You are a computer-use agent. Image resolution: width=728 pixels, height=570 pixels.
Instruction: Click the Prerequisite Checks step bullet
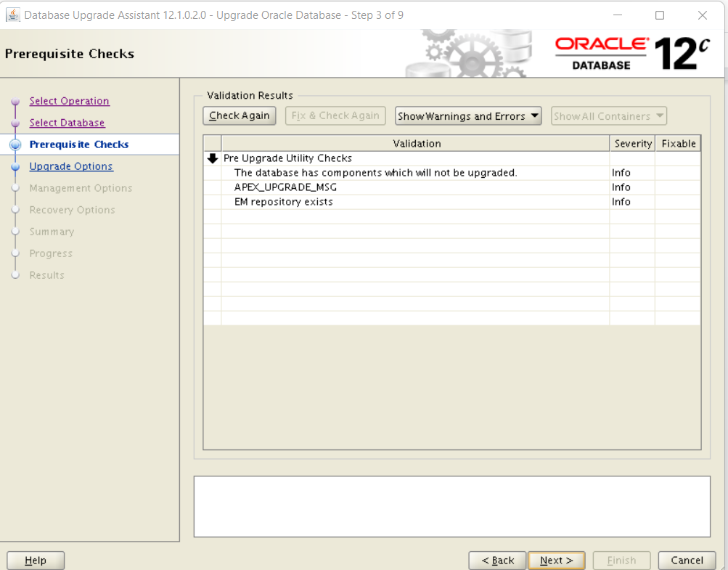coord(15,145)
